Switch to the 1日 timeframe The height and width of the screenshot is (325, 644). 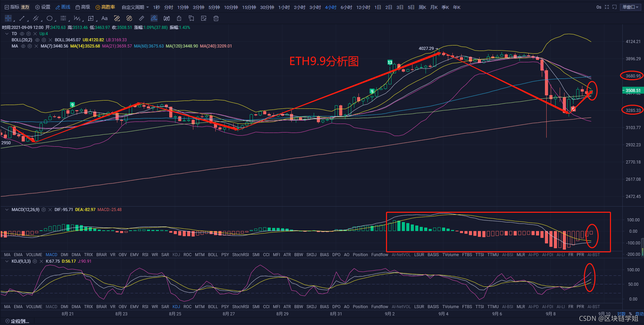coord(378,7)
